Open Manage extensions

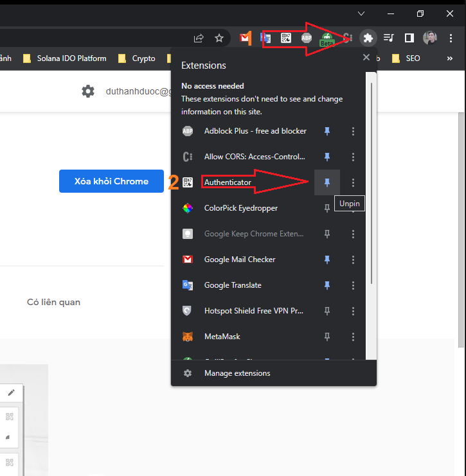(x=273, y=373)
